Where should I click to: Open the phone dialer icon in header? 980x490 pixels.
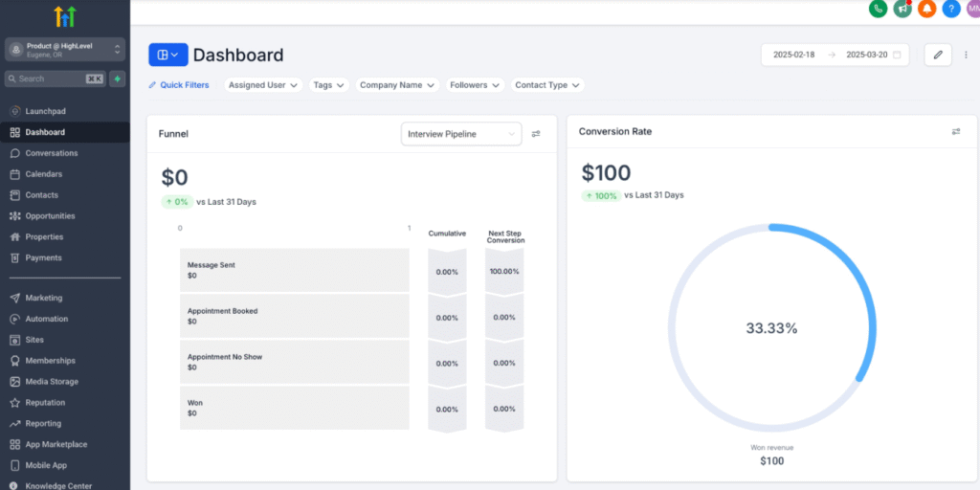(879, 8)
